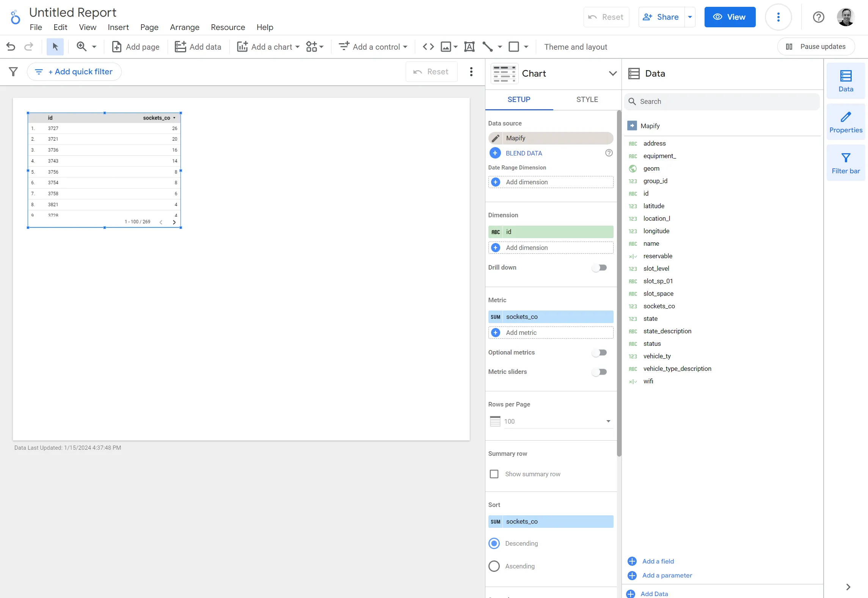868x598 pixels.
Task: Click Add quick filter button
Action: tap(74, 72)
